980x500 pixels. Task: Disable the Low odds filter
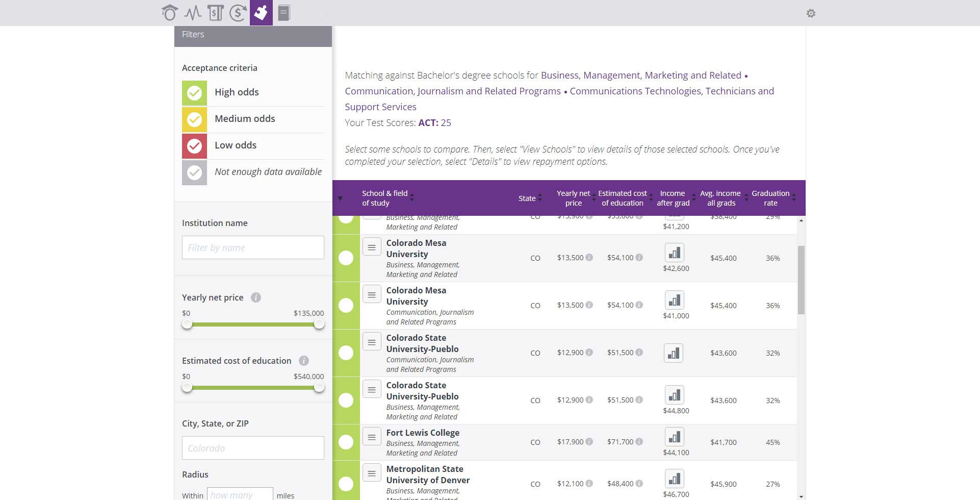click(x=194, y=146)
